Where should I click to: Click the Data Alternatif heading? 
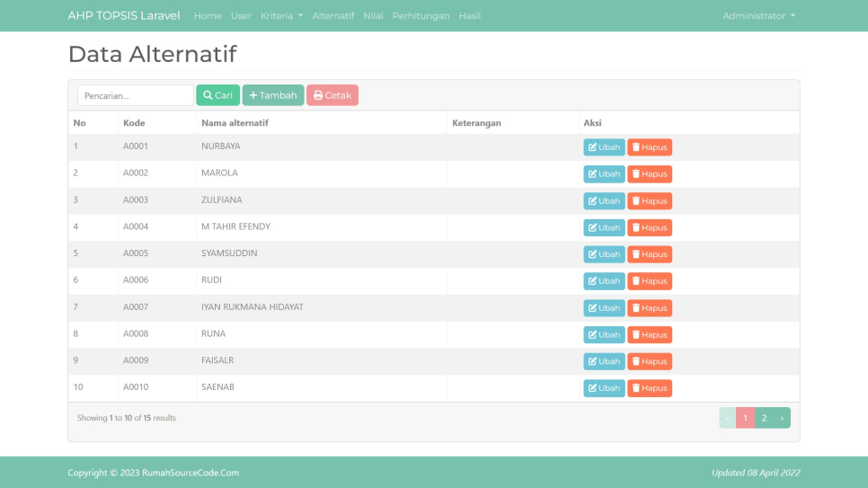[152, 54]
